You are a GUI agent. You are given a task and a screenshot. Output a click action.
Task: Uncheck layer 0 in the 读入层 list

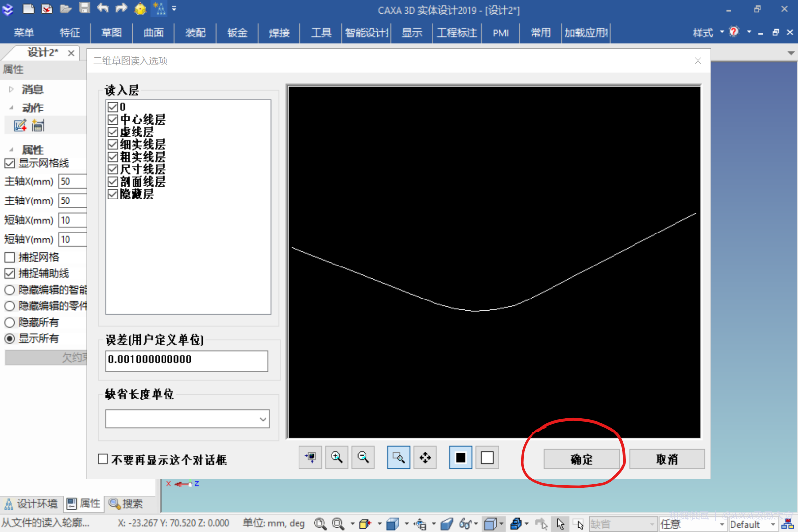tap(113, 107)
